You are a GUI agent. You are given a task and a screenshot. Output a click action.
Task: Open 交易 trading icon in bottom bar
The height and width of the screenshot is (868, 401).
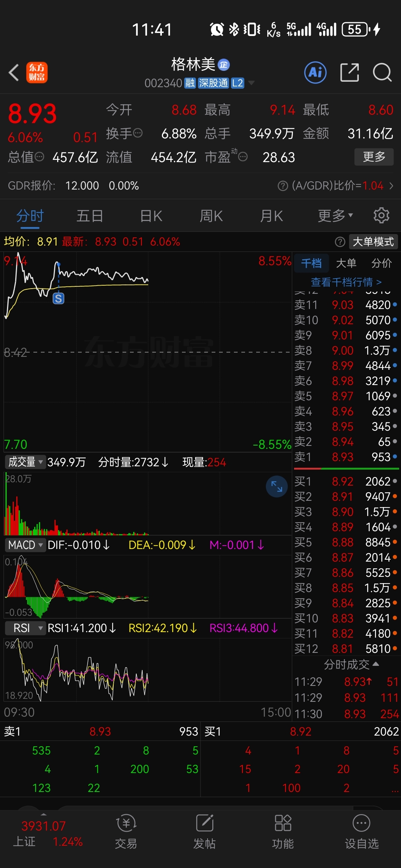pyautogui.click(x=126, y=832)
